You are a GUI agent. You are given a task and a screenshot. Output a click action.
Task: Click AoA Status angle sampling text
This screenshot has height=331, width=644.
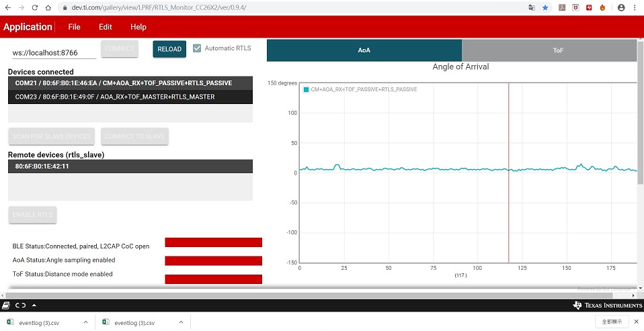click(64, 260)
